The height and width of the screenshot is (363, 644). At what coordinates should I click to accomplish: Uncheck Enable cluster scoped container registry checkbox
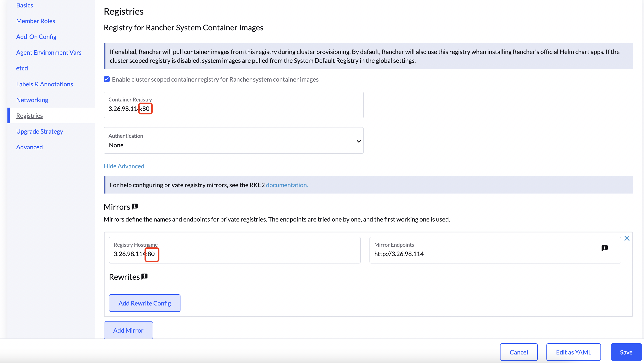tap(107, 79)
